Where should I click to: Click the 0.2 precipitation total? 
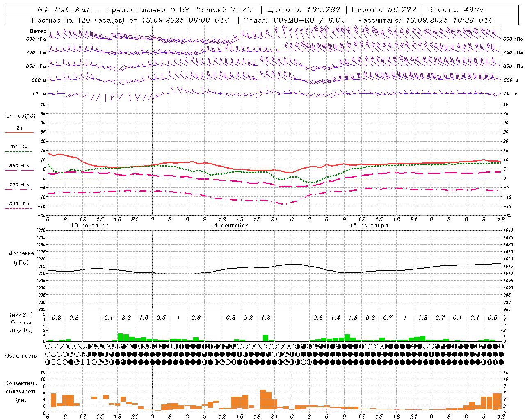pos(248,318)
